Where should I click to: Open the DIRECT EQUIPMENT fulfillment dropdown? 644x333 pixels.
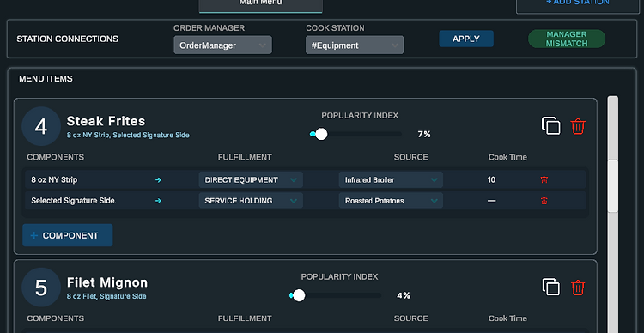(x=251, y=180)
